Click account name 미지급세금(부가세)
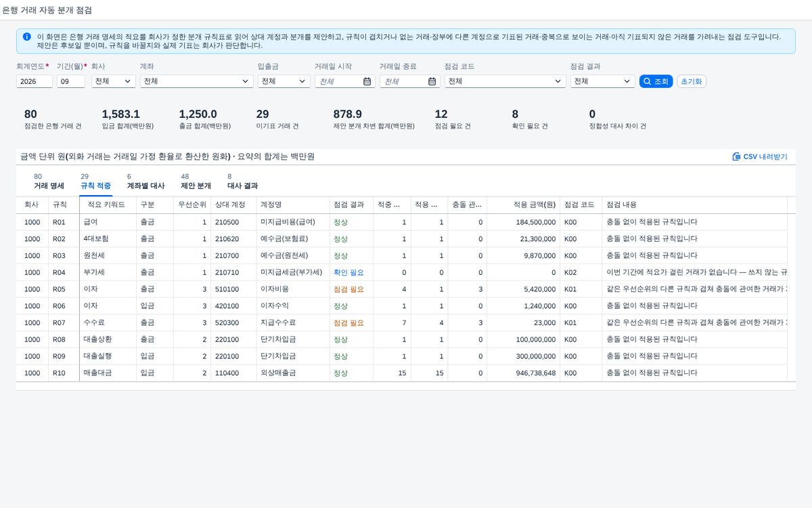Screen dimensions: 812x508 coord(291,272)
